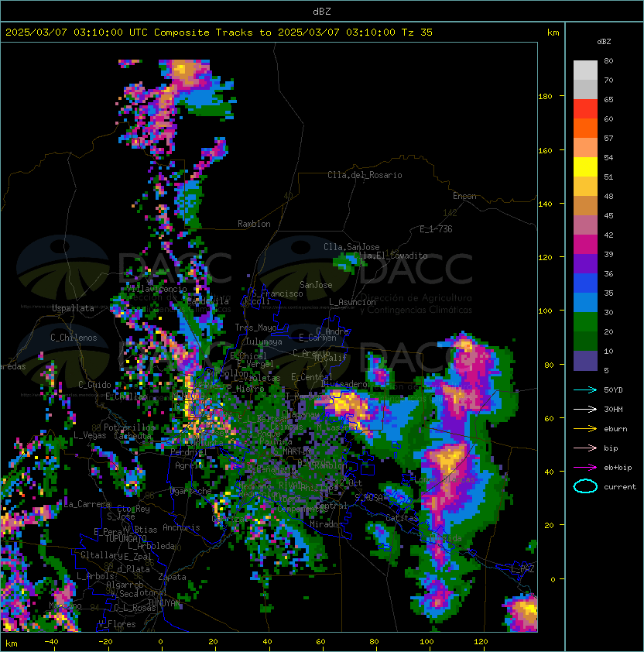Click the 'Catitas' place label

coord(402,518)
